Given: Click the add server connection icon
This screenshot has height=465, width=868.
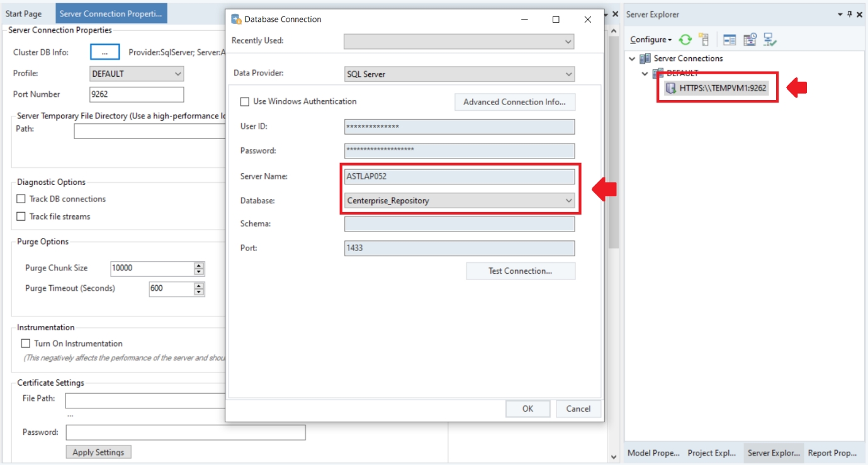Looking at the screenshot, I should click(x=704, y=40).
